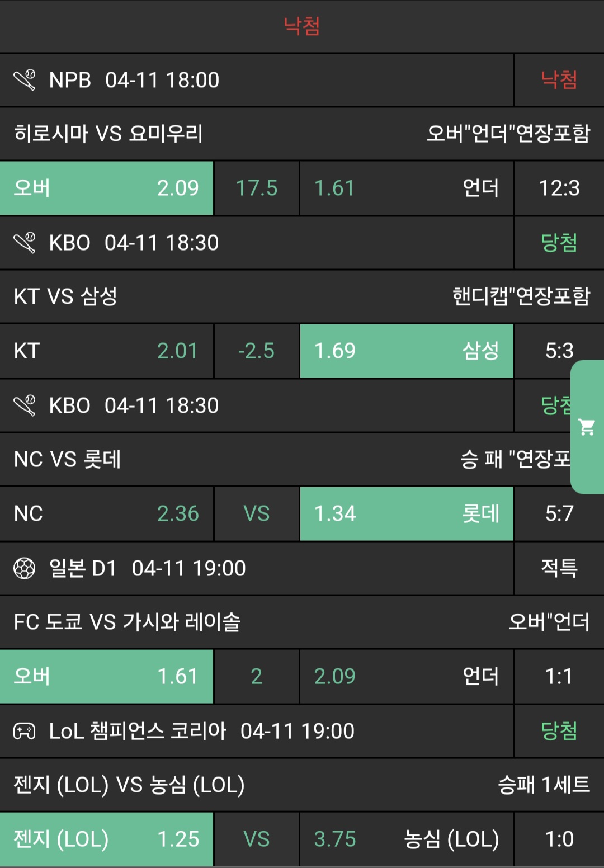604x868 pixels.
Task: Click the baseball icon beside NC match header
Action: click(25, 405)
